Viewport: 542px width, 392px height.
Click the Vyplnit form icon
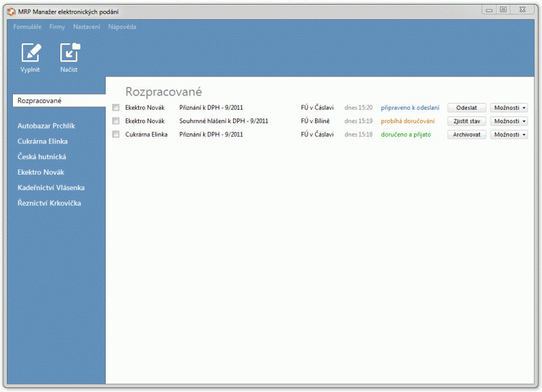point(31,53)
